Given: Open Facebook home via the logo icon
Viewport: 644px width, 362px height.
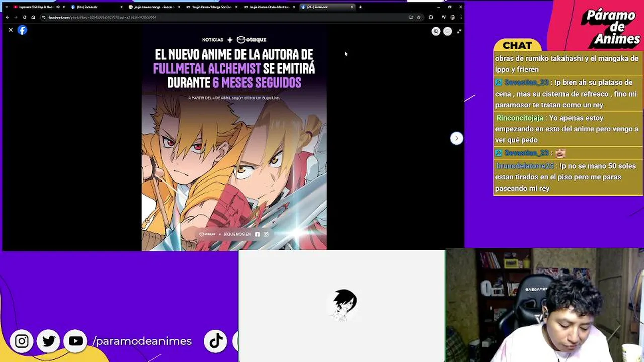Looking at the screenshot, I should tap(22, 30).
